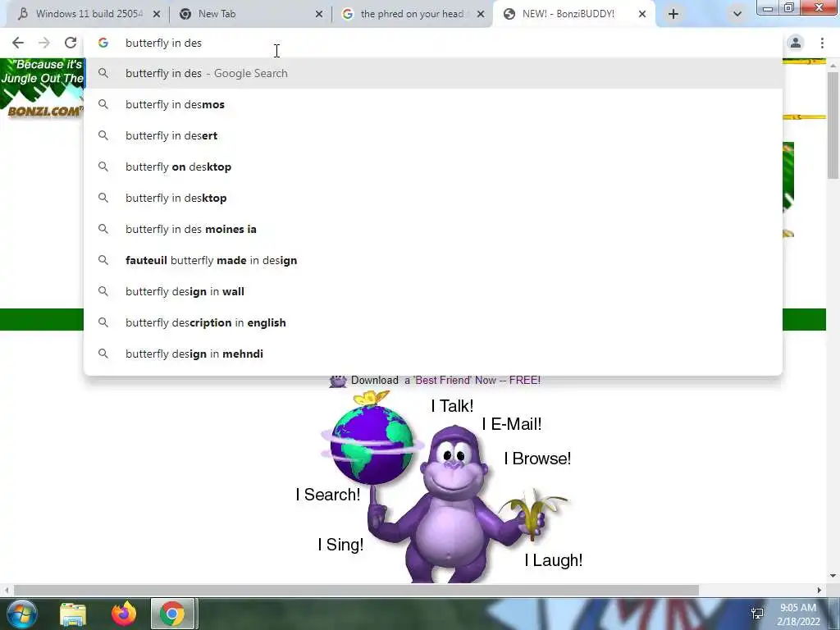The image size is (840, 630).
Task: Select 'butterfly design in mehndi' suggestion
Action: click(433, 354)
